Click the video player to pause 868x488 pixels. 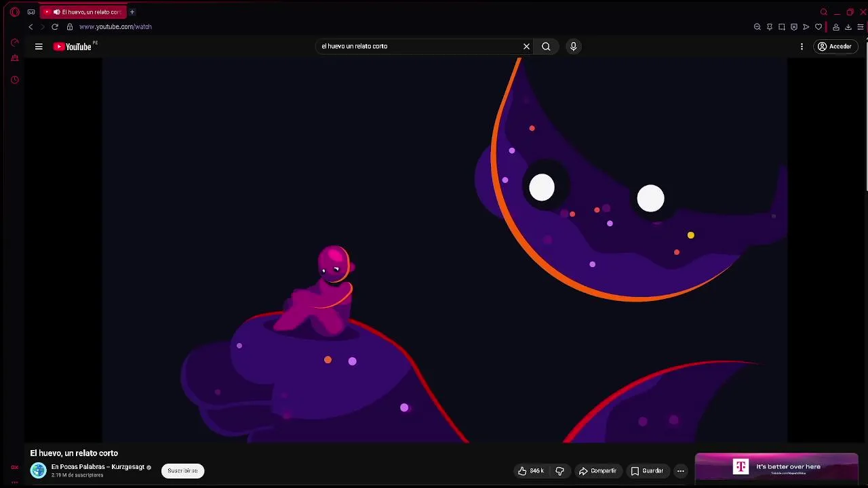(x=445, y=250)
